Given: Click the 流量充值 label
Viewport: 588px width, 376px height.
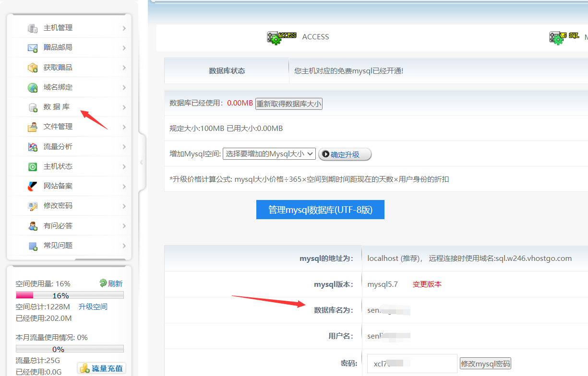Looking at the screenshot, I should tap(108, 369).
